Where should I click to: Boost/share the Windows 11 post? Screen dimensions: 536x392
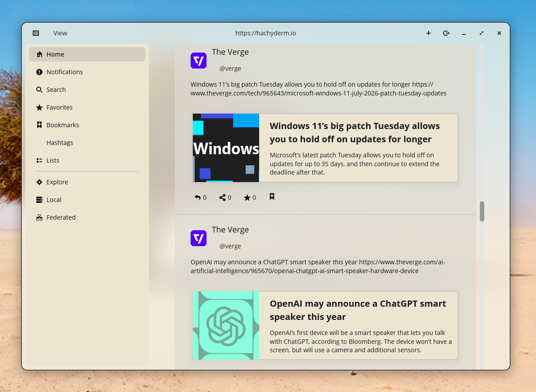[x=225, y=198]
